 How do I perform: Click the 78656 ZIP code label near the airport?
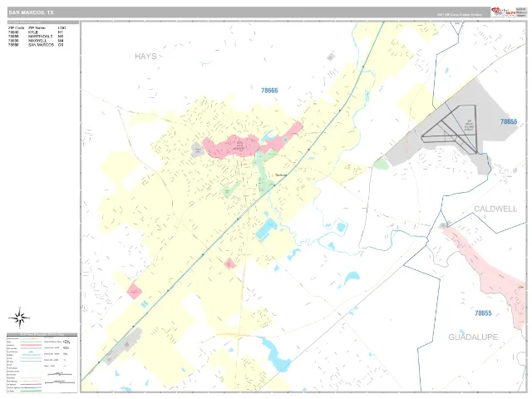point(509,121)
